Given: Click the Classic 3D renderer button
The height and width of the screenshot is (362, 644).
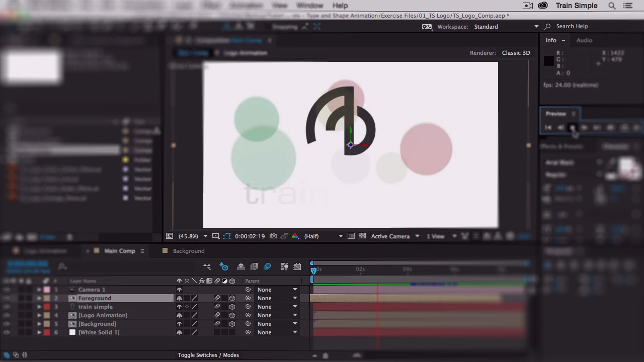Looking at the screenshot, I should click(516, 53).
